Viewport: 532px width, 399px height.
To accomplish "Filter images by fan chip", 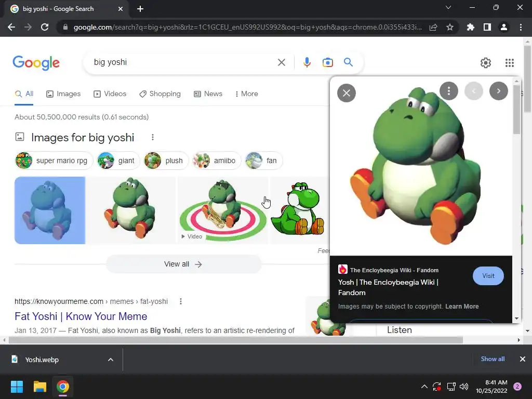I will click(x=263, y=161).
